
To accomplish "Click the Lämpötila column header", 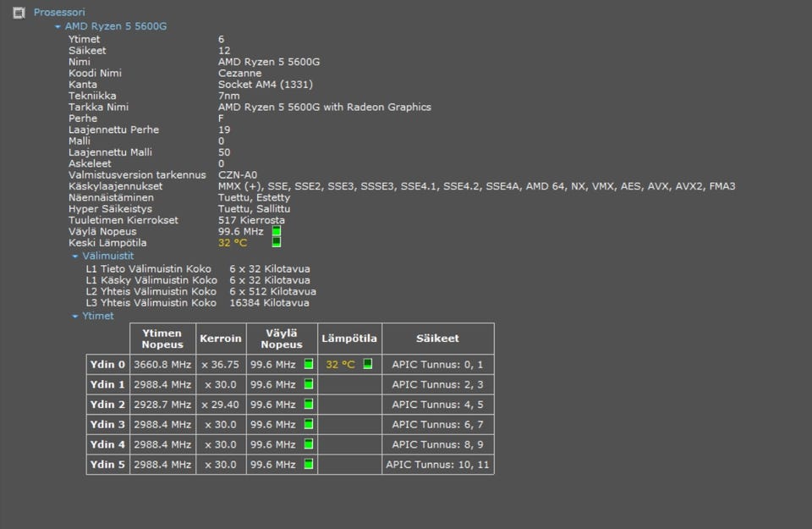I will [349, 339].
